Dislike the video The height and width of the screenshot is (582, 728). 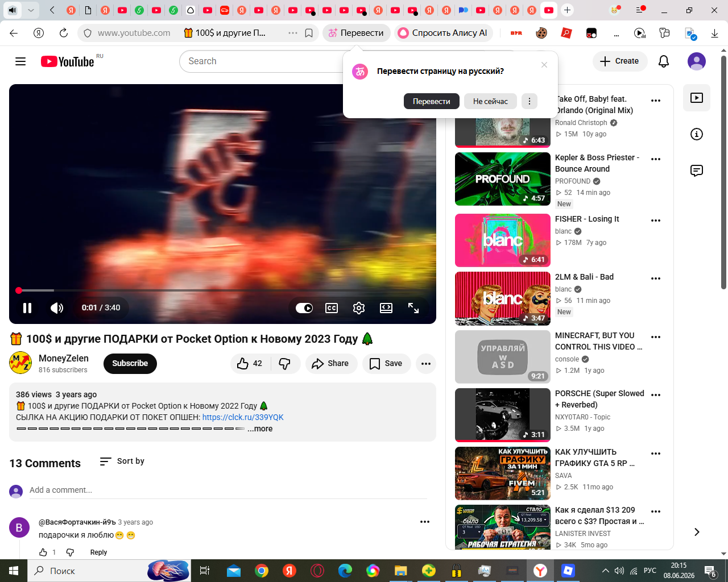pos(286,364)
